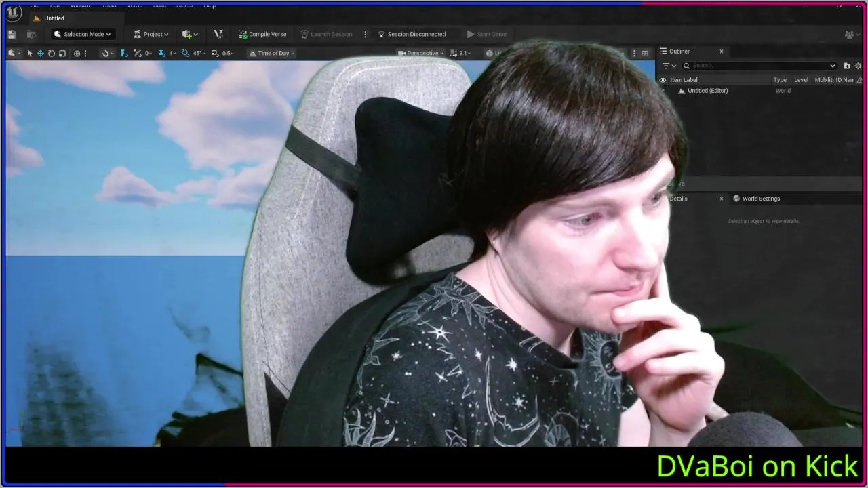Open transform options three-dot menu
Screen dimensions: 868x488
(85, 53)
